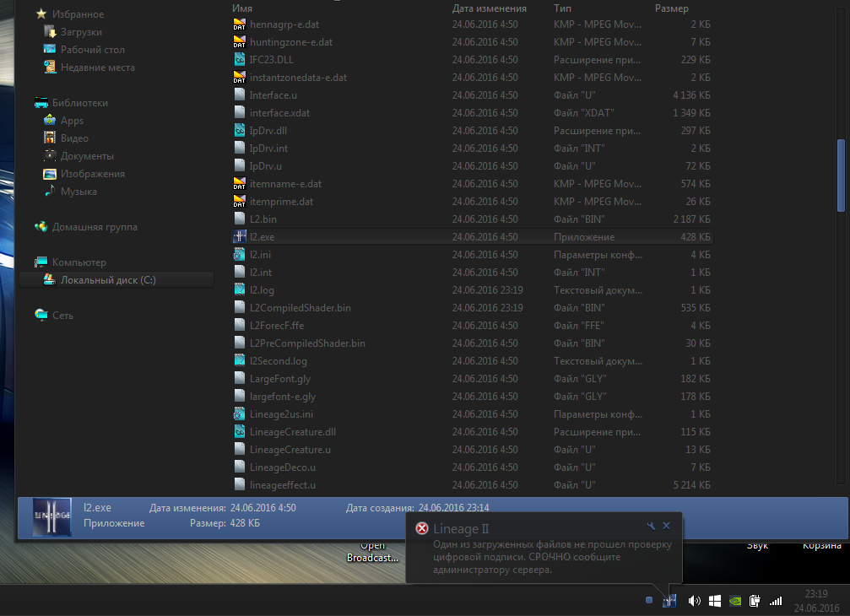Click the IFC23.DLL file icon
The width and height of the screenshot is (850, 616).
pos(240,60)
